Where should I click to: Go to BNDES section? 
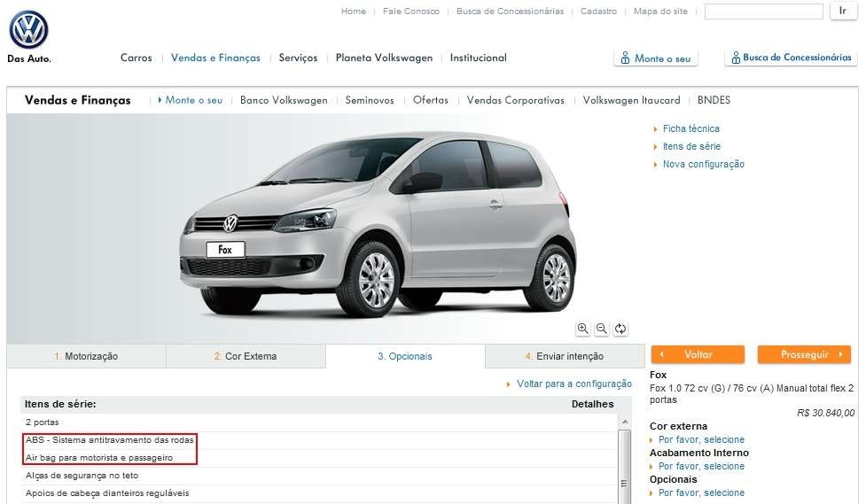[714, 100]
